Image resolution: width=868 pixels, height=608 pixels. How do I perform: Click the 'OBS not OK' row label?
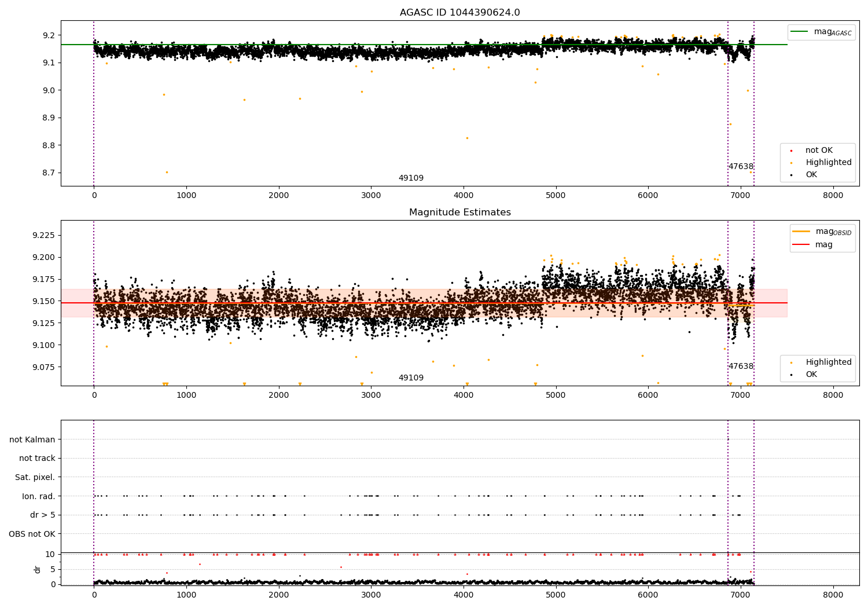32,534
